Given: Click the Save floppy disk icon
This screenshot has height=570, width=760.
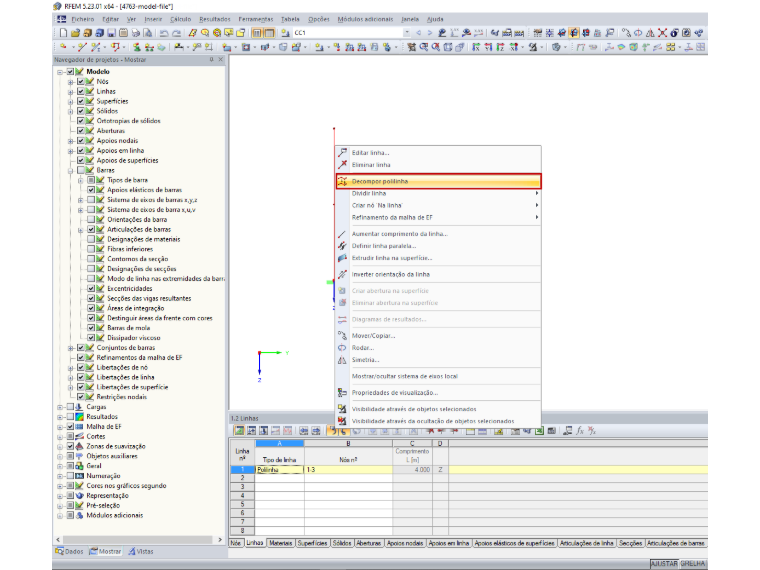Looking at the screenshot, I should click(x=111, y=33).
